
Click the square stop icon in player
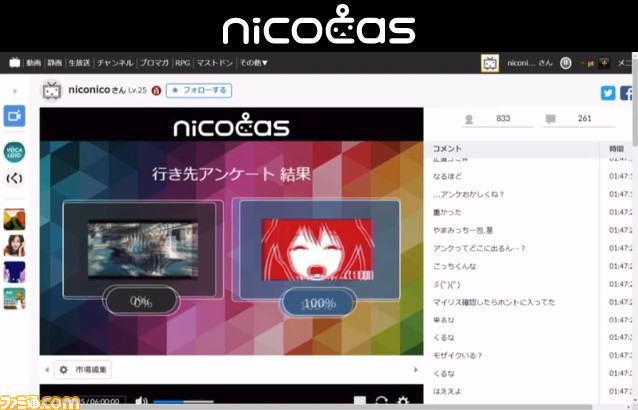coord(360,401)
